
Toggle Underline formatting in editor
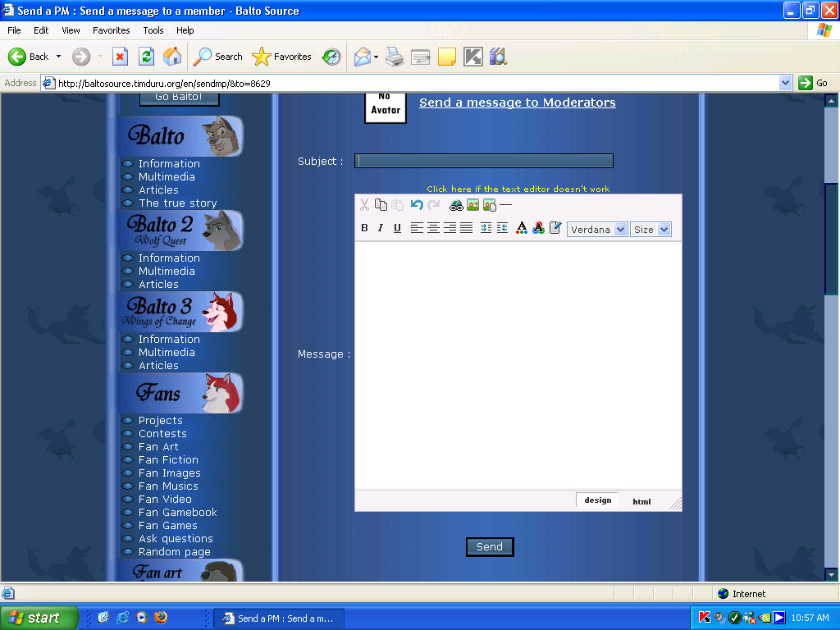(397, 228)
